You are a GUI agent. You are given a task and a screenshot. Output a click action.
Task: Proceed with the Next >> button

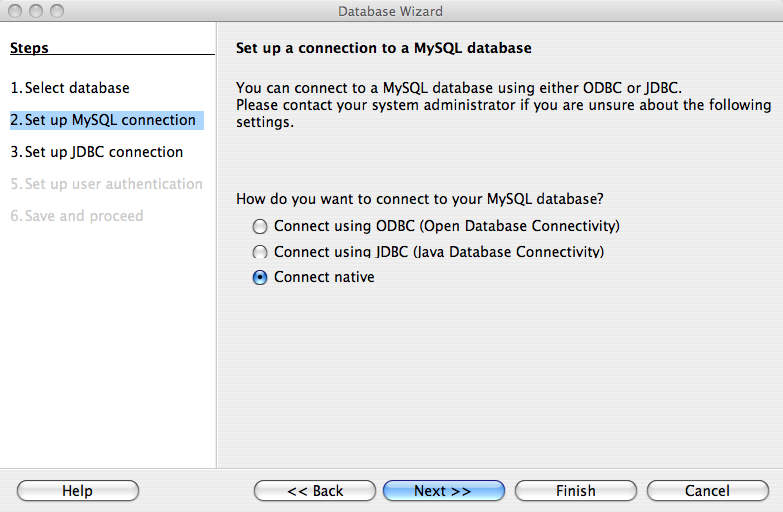click(443, 491)
